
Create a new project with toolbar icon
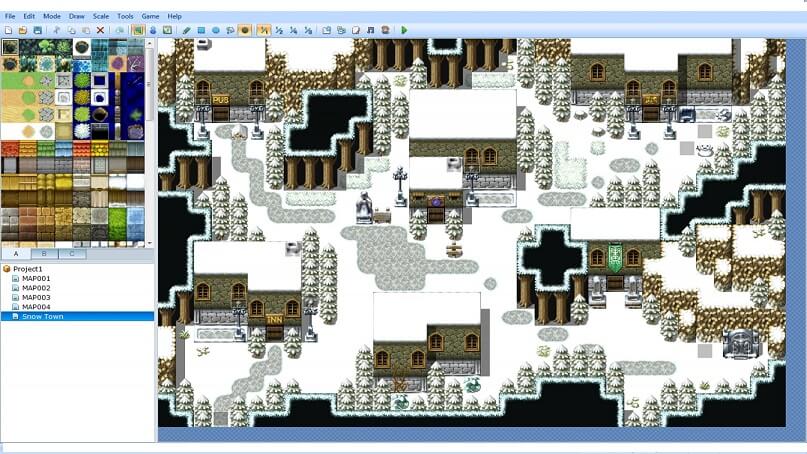[8, 30]
